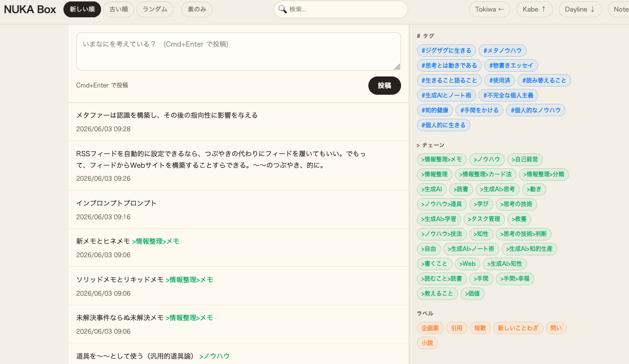Image resolution: width=629 pixels, height=364 pixels.
Task: Grab the textarea resize handle
Action: tap(397, 67)
